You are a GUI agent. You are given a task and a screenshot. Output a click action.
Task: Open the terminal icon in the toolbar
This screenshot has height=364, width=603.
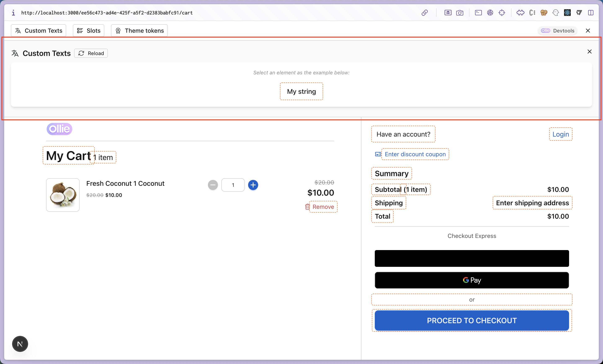478,13
